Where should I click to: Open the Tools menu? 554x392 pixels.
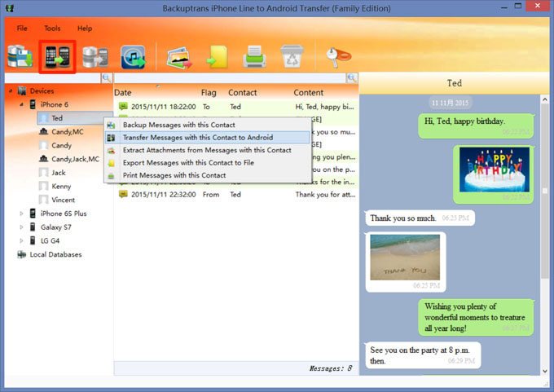point(52,29)
